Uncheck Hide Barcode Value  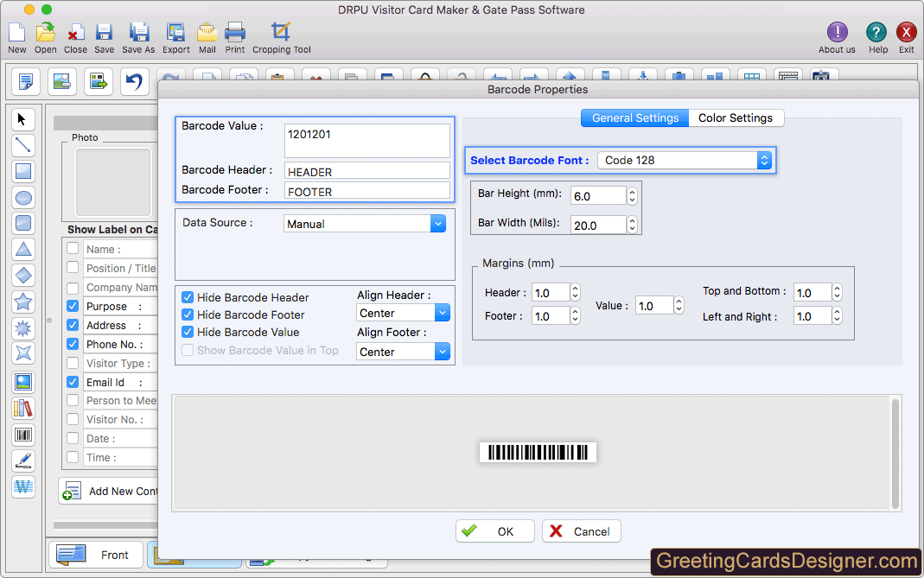click(x=188, y=333)
